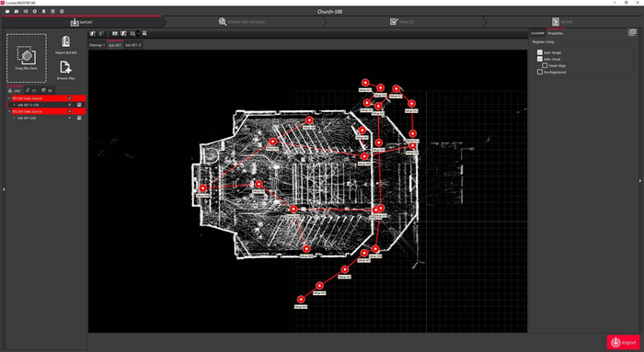Collapse the second RTC360 Data Source node

(9, 111)
